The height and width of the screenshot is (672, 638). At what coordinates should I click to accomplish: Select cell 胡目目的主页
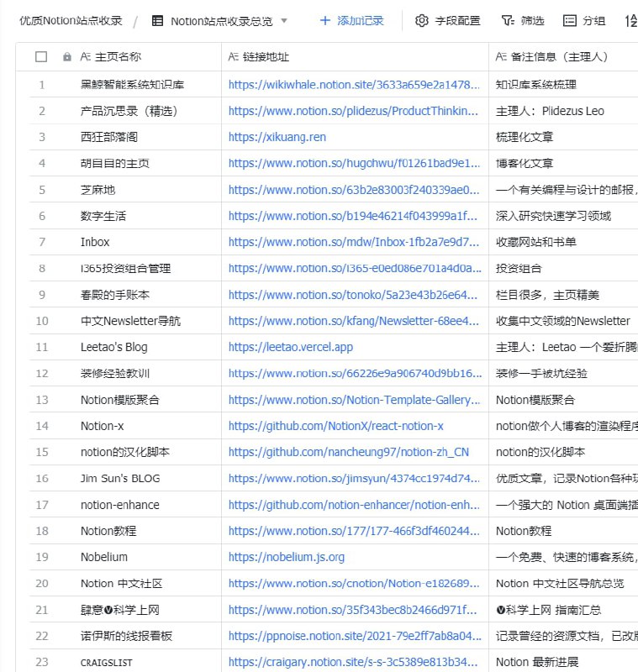[115, 163]
